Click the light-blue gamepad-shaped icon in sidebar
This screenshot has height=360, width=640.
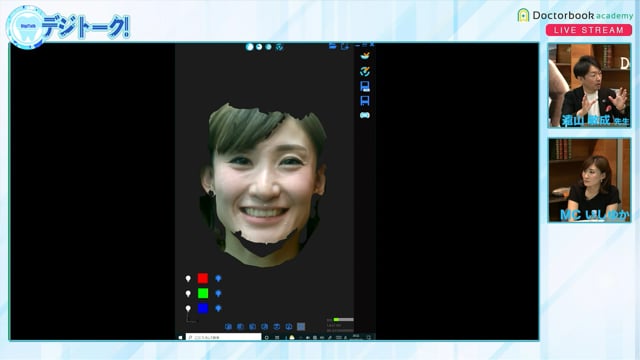click(x=365, y=116)
